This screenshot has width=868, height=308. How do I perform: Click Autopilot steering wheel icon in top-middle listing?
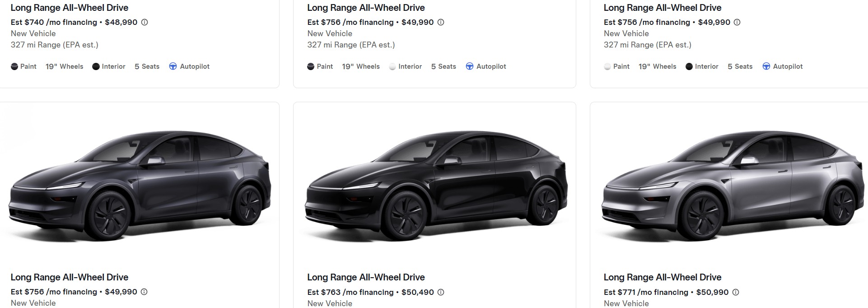coord(470,66)
